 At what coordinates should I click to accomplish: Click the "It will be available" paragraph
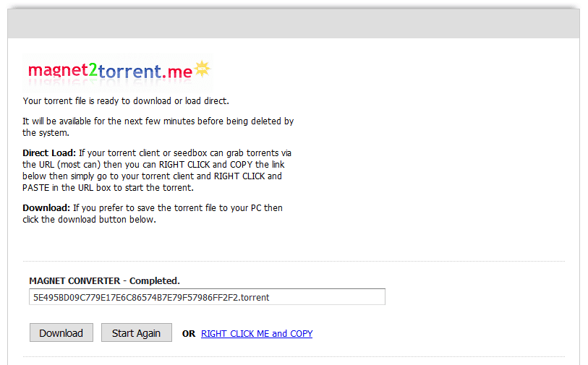pos(158,126)
